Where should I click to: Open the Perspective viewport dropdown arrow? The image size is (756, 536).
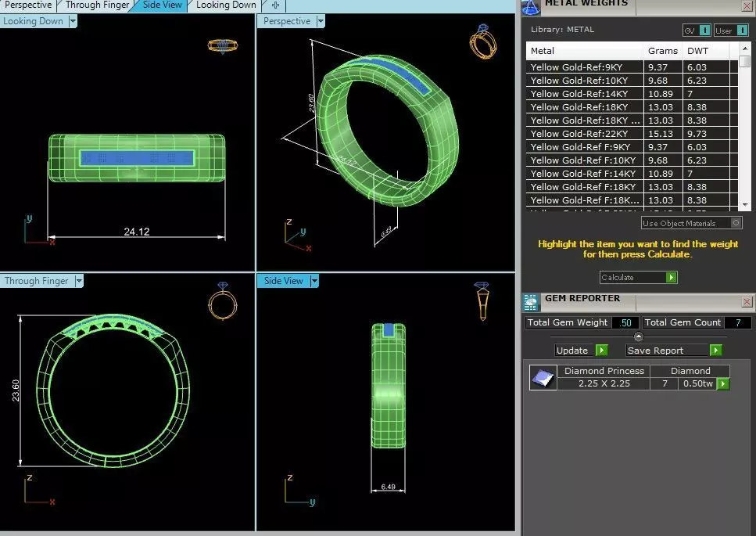pos(321,21)
